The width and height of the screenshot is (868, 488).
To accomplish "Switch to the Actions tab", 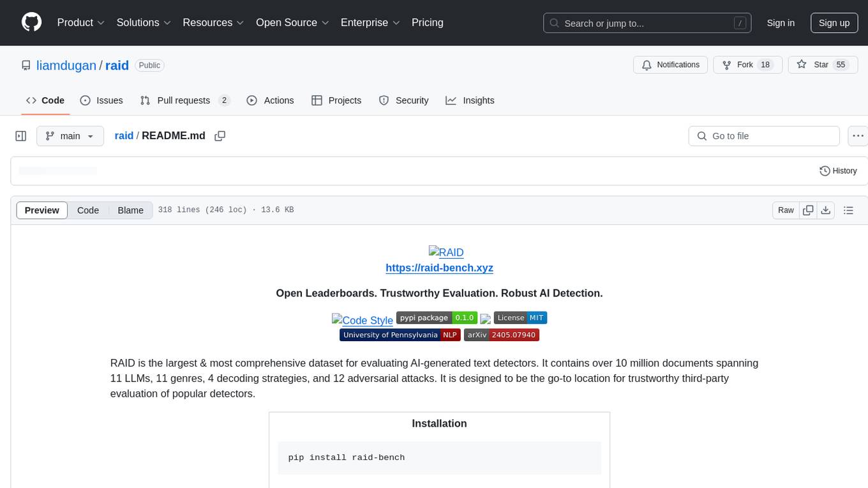I will point(270,100).
